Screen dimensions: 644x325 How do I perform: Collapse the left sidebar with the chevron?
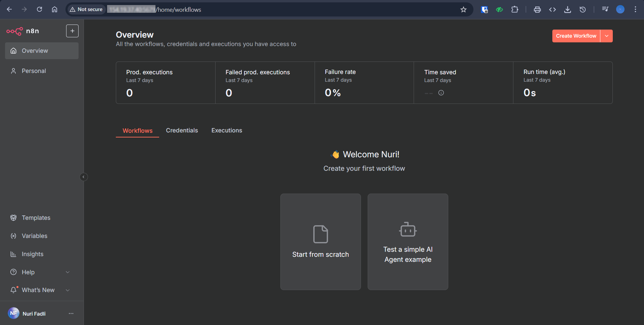pyautogui.click(x=83, y=177)
